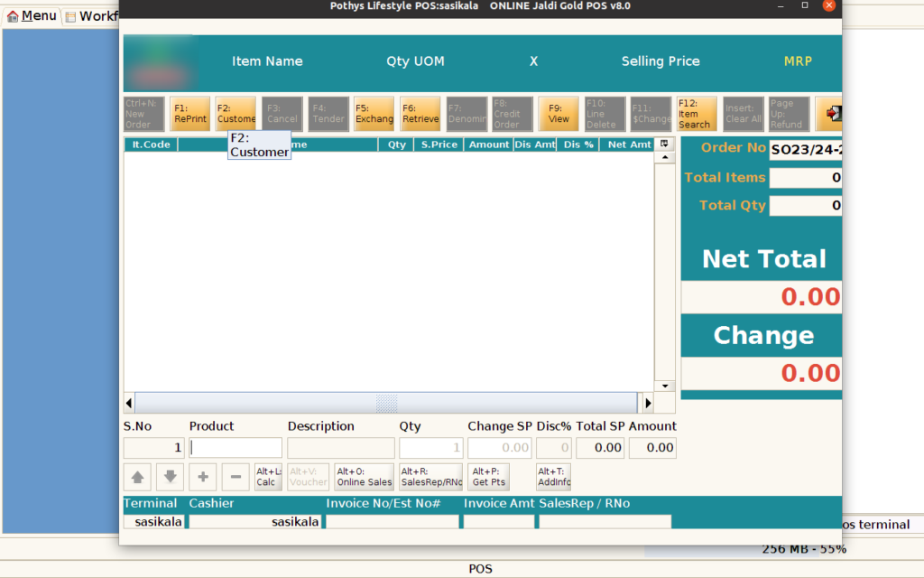Viewport: 924px width, 578px height.
Task: Click the Net Amt column header
Action: [629, 144]
